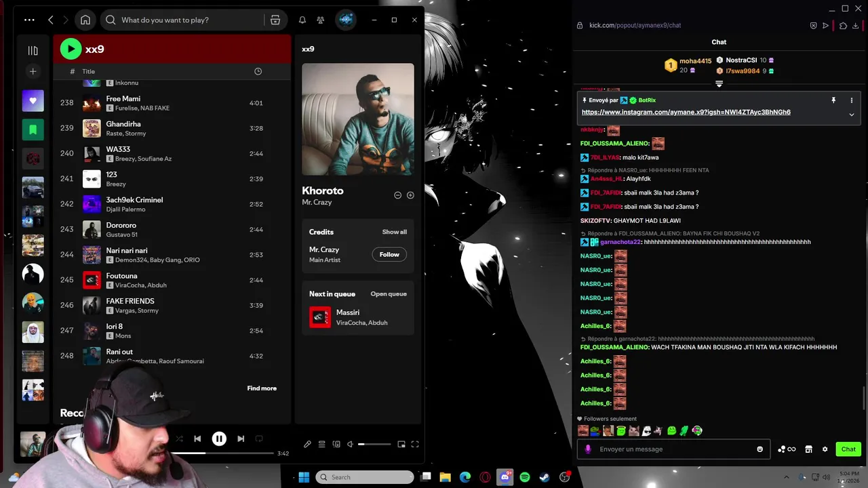Open the Spotify three-dots main menu
The image size is (868, 488).
coord(29,20)
